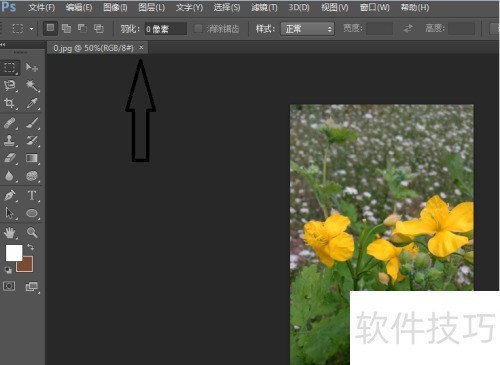Close the 0.jpg document tab
The height and width of the screenshot is (365, 500).
pyautogui.click(x=141, y=48)
